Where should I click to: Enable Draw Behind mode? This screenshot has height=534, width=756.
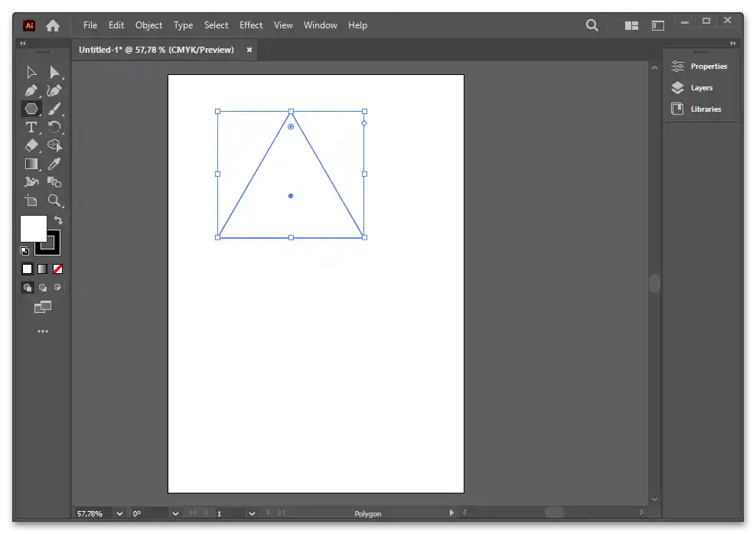point(43,288)
